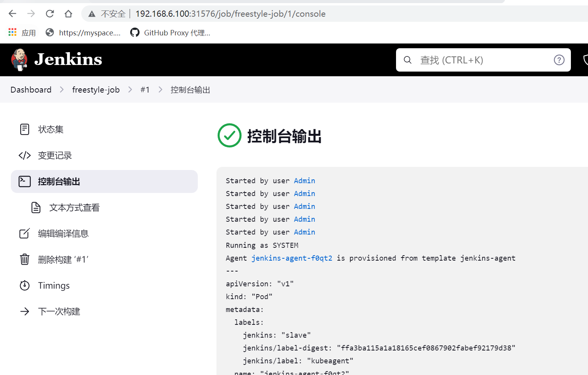
Task: Go to freestyle-job breadcrumb
Action: coord(96,90)
